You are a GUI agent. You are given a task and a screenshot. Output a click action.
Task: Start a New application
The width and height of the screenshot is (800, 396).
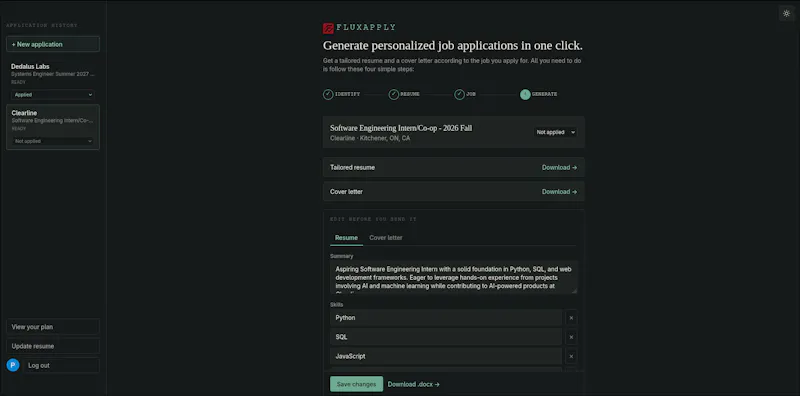pyautogui.click(x=53, y=44)
